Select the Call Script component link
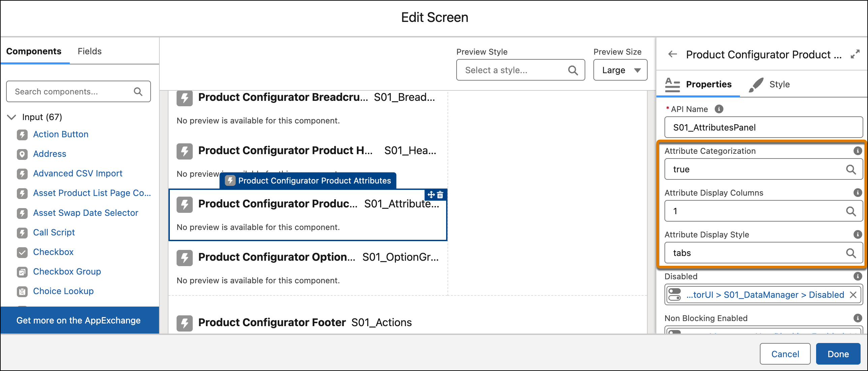 tap(54, 232)
